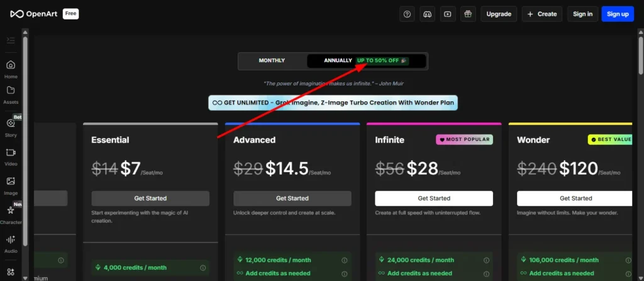Click info icon for 106,000 credits / month
The image size is (644, 281).
(x=628, y=260)
